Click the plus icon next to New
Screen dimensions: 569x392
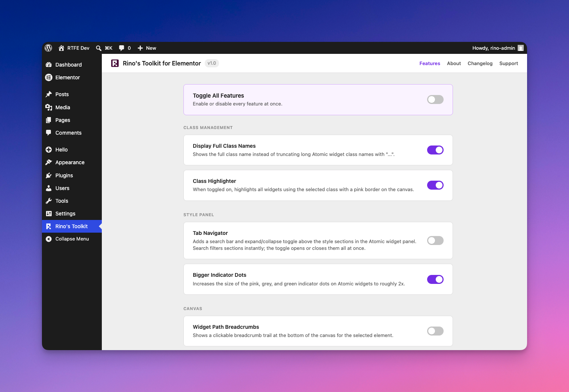140,48
